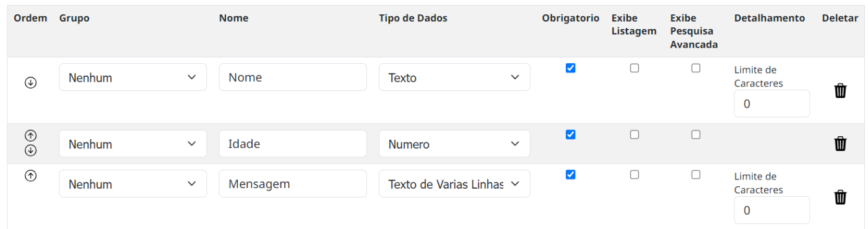Move the Idade row down
This screenshot has height=229, width=868.
[x=30, y=150]
